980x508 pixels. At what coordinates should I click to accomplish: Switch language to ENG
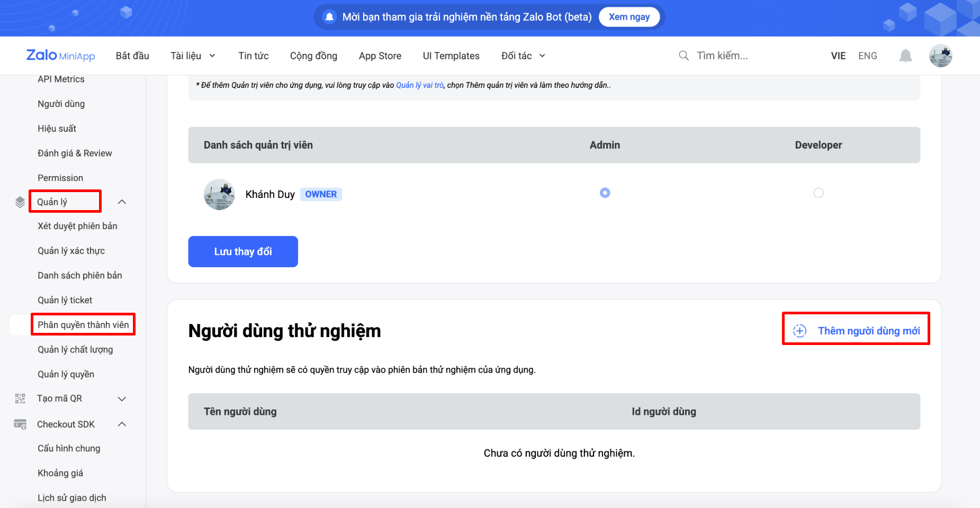point(867,56)
